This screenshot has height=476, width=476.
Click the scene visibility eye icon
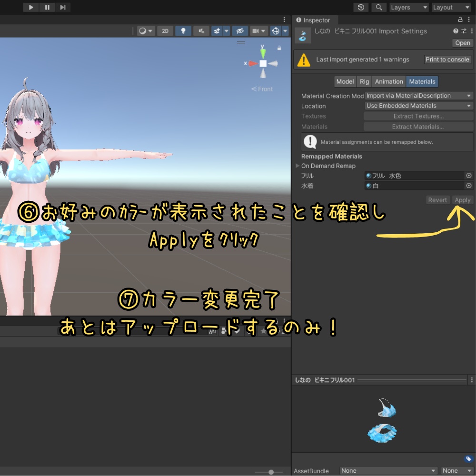[x=240, y=31]
